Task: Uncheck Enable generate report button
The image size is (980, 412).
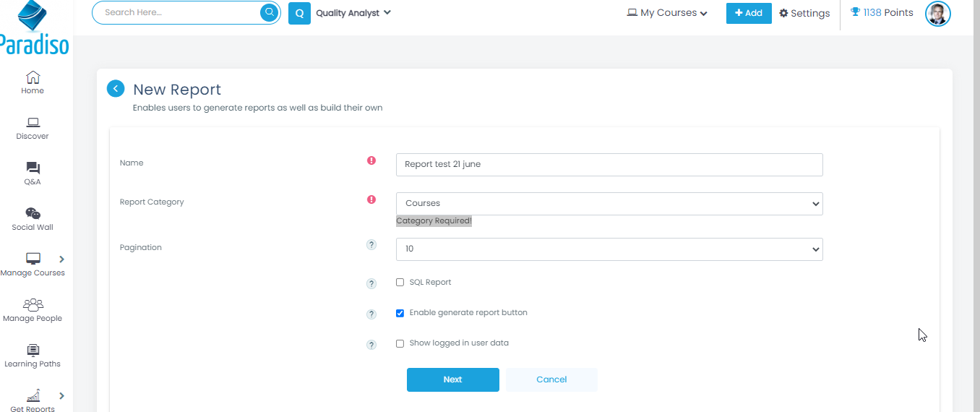Action: [x=400, y=313]
